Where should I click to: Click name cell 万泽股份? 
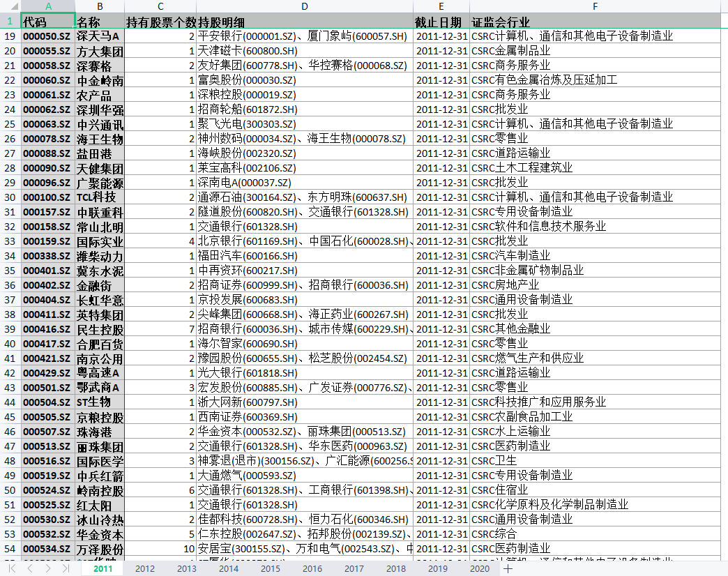point(100,549)
